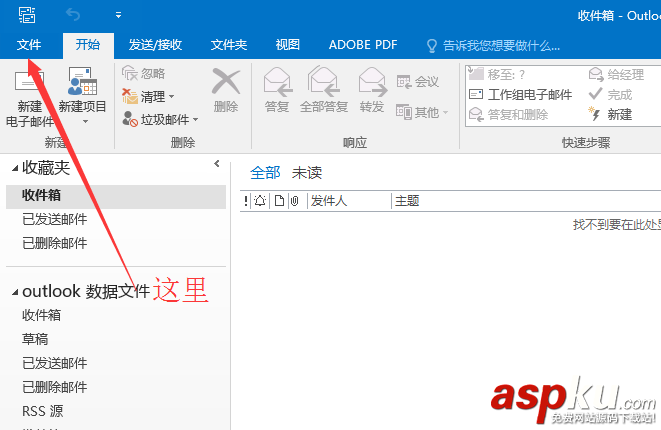The image size is (661, 430).
Task: Switch to the 开始 ribbon tab
Action: tap(88, 45)
